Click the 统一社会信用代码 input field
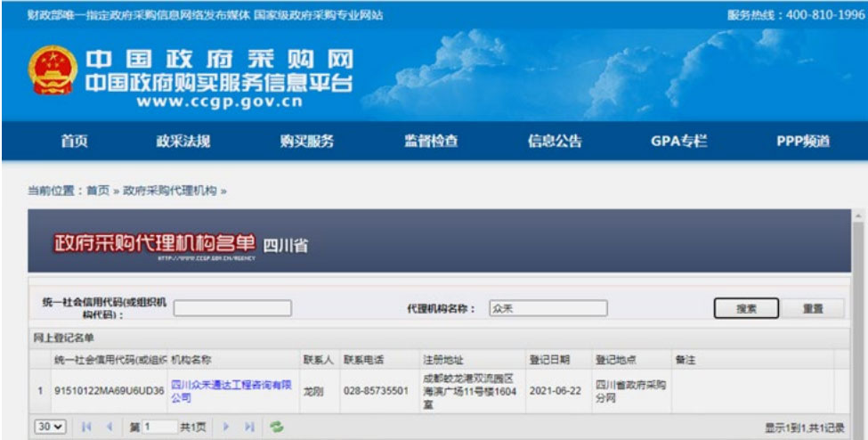Screen dimensions: 868x440 click(x=232, y=308)
